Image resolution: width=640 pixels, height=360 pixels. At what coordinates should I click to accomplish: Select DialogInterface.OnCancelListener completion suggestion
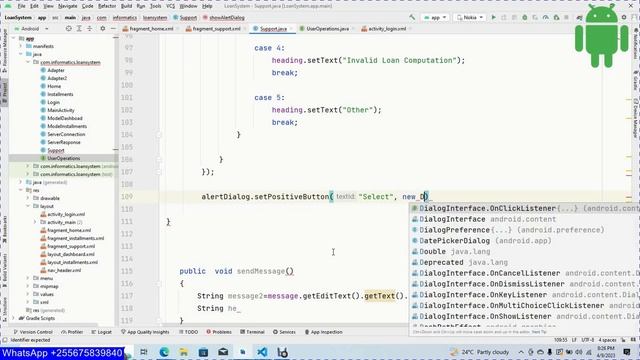click(524, 273)
